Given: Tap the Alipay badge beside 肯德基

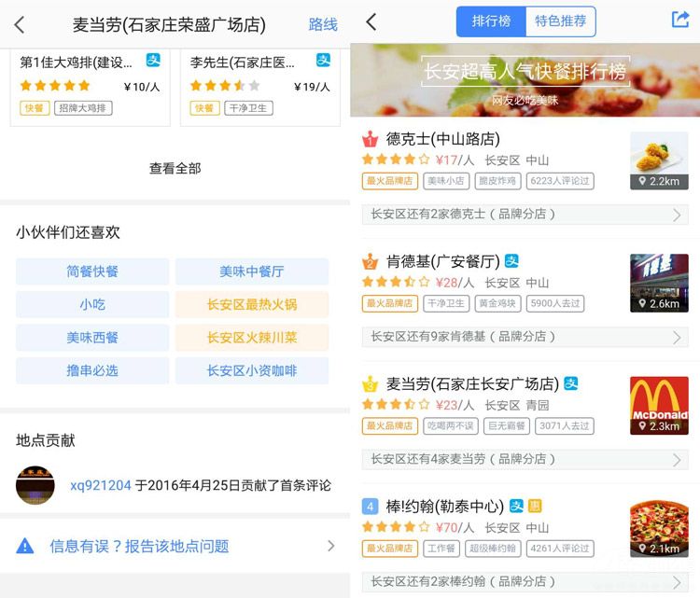Looking at the screenshot, I should [x=512, y=260].
